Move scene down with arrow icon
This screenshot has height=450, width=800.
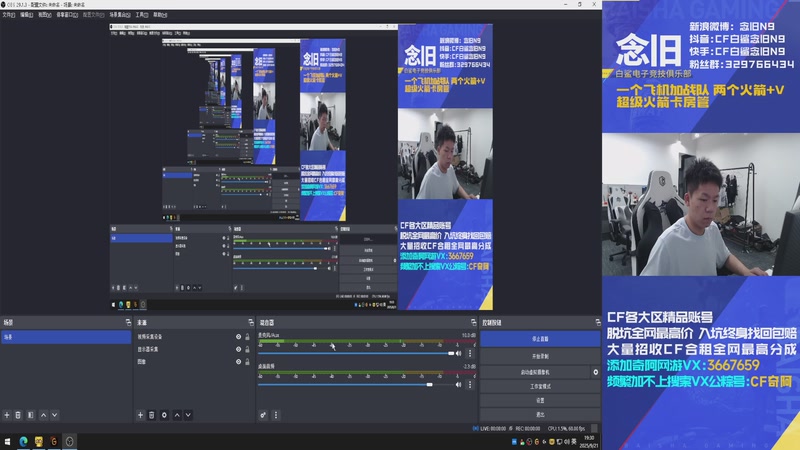55,415
